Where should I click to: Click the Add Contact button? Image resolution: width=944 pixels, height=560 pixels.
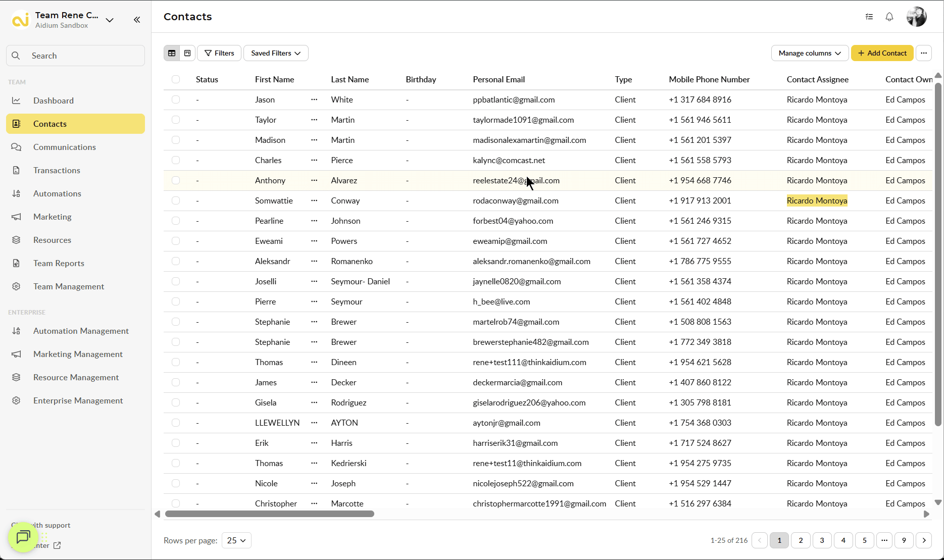(x=882, y=53)
